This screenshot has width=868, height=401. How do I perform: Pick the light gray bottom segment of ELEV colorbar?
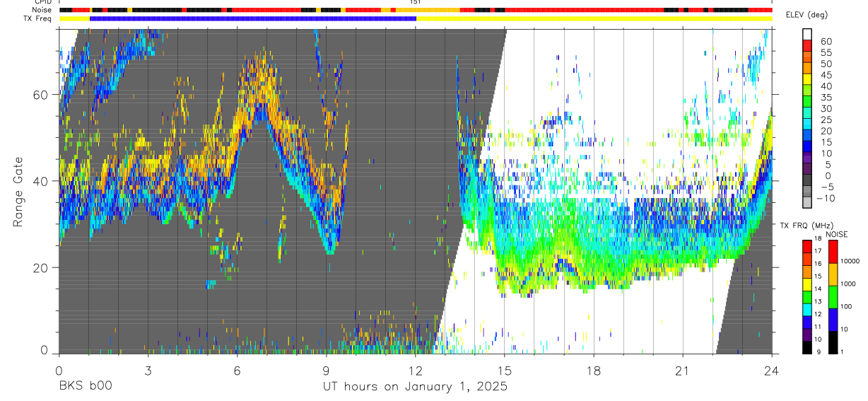(807, 202)
